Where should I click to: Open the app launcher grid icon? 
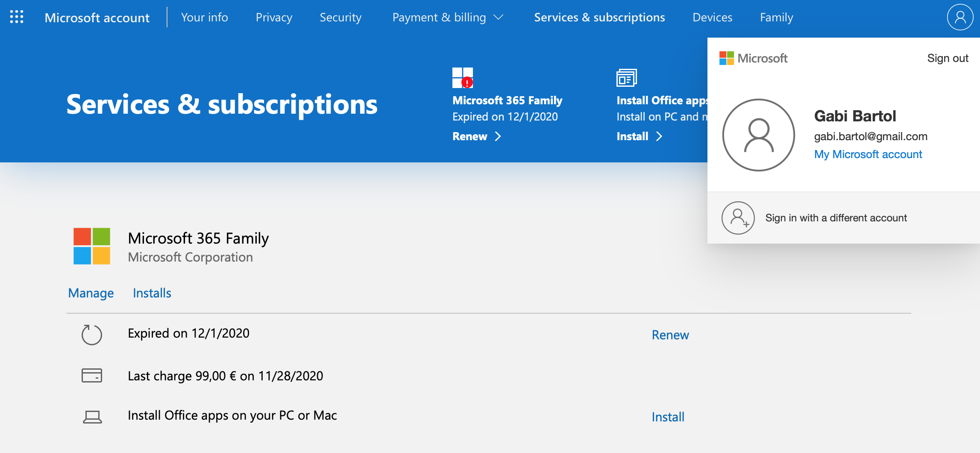coord(17,18)
